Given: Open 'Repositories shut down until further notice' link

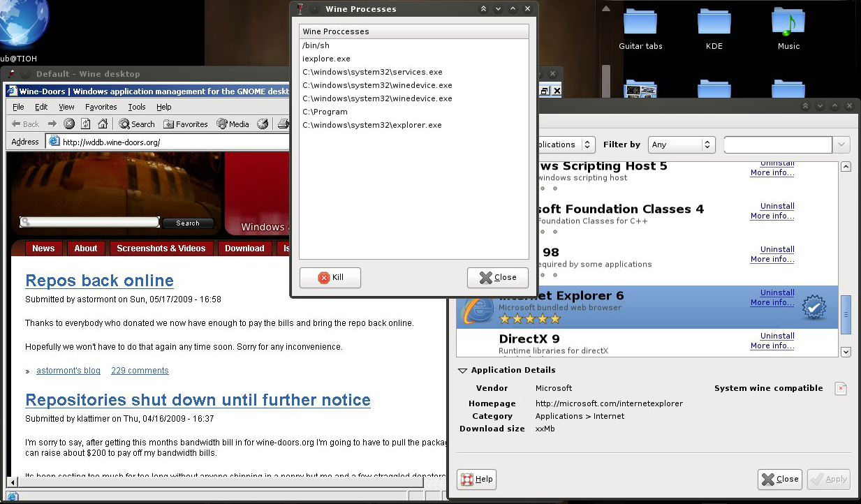Looking at the screenshot, I should [198, 400].
